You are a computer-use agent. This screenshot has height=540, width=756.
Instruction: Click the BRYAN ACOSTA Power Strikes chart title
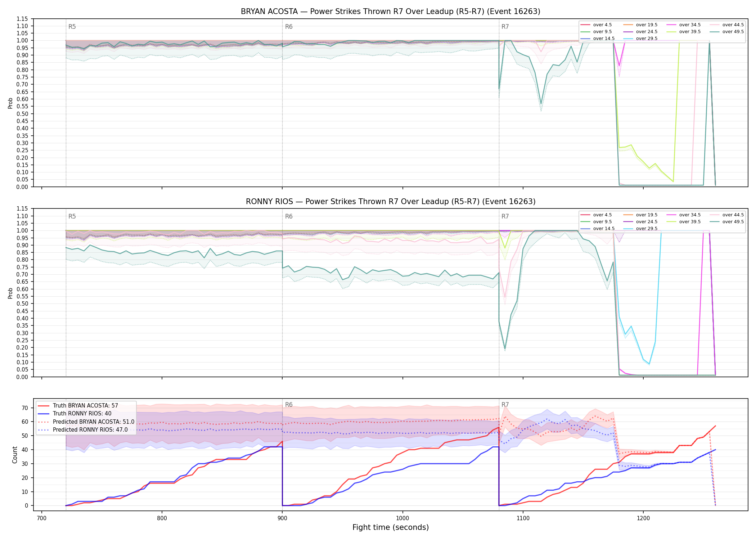click(x=391, y=12)
